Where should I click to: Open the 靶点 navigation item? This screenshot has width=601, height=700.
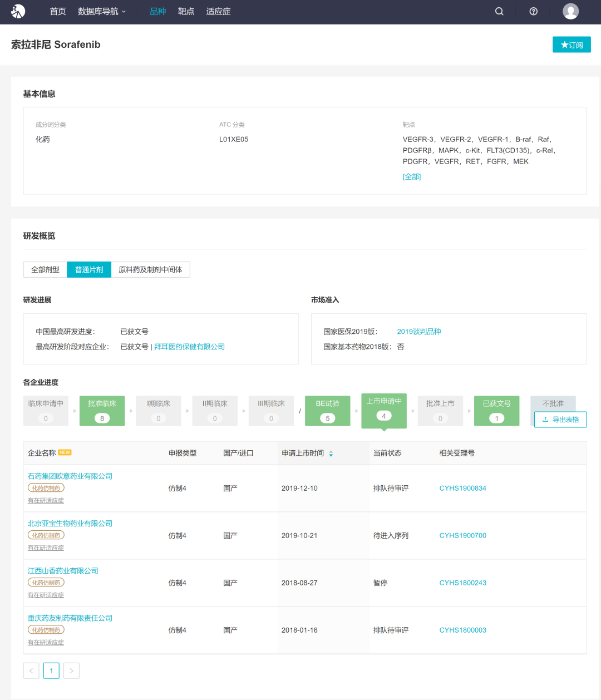[x=186, y=11]
